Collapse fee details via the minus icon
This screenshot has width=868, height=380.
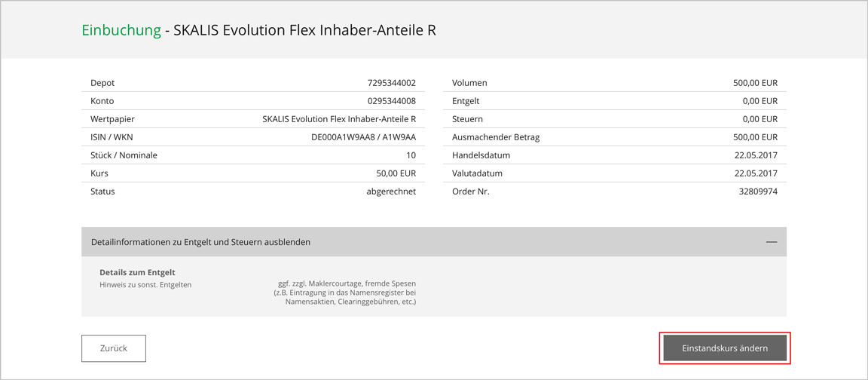tap(771, 242)
